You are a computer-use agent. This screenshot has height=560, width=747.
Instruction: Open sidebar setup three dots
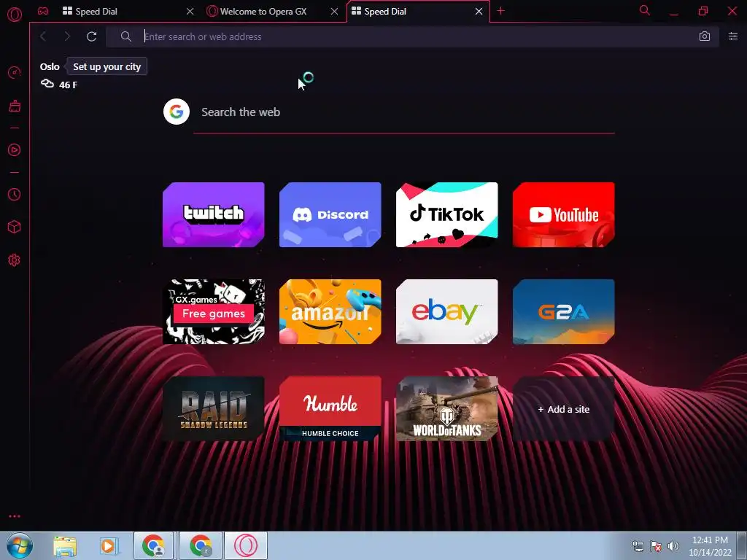click(15, 516)
